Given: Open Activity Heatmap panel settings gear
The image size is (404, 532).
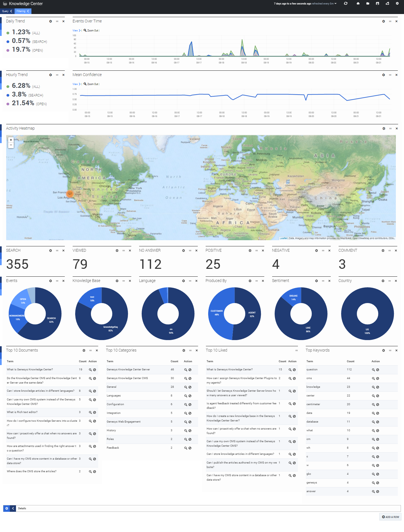Looking at the screenshot, I should 384,129.
